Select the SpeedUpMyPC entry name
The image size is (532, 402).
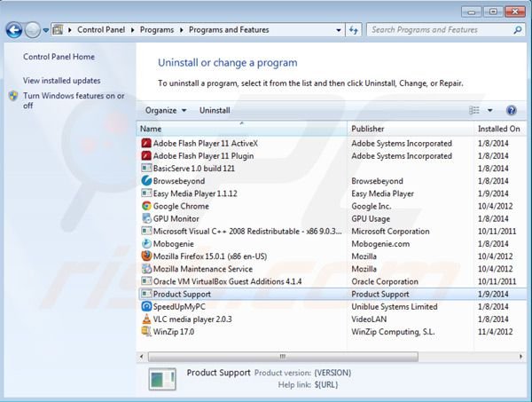(x=179, y=306)
